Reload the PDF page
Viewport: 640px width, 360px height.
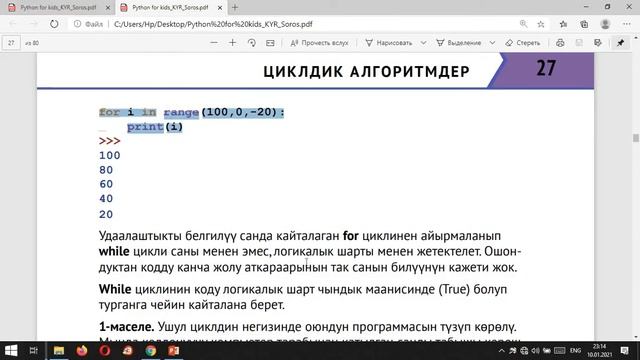click(54, 24)
